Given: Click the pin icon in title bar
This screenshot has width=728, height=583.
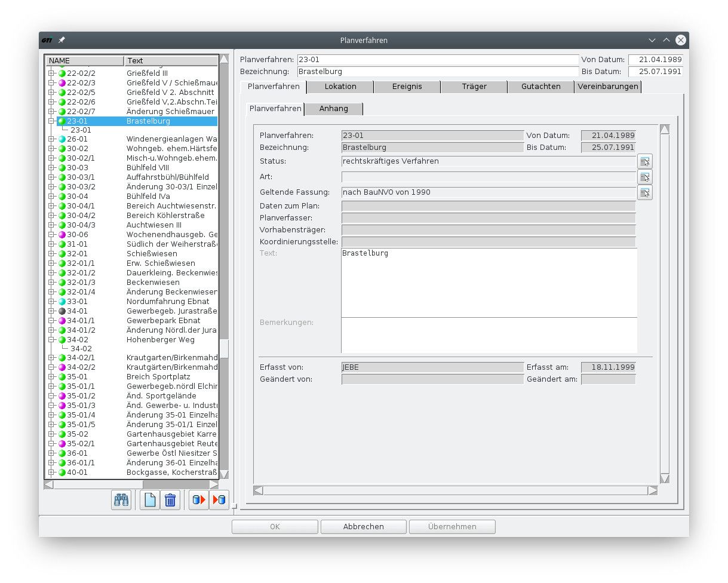Looking at the screenshot, I should pos(62,40).
